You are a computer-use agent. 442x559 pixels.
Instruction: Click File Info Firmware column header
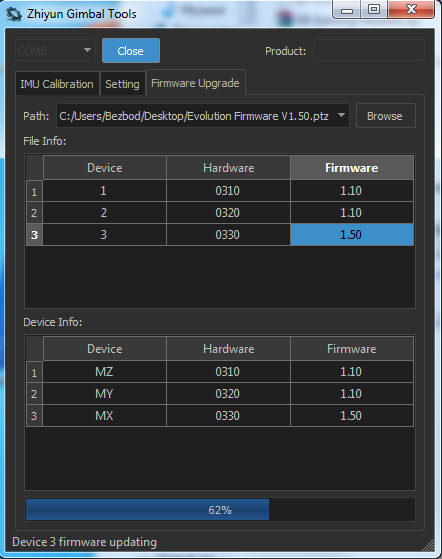click(352, 168)
